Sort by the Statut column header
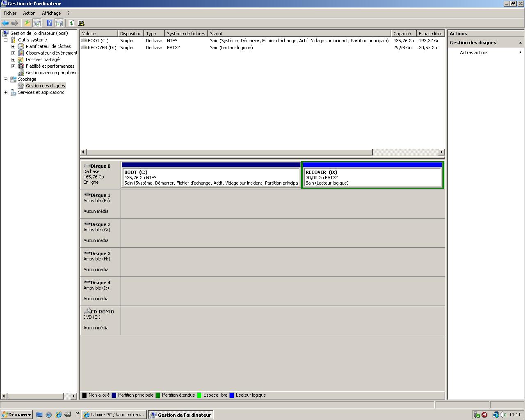The height and width of the screenshot is (420, 525). point(299,34)
